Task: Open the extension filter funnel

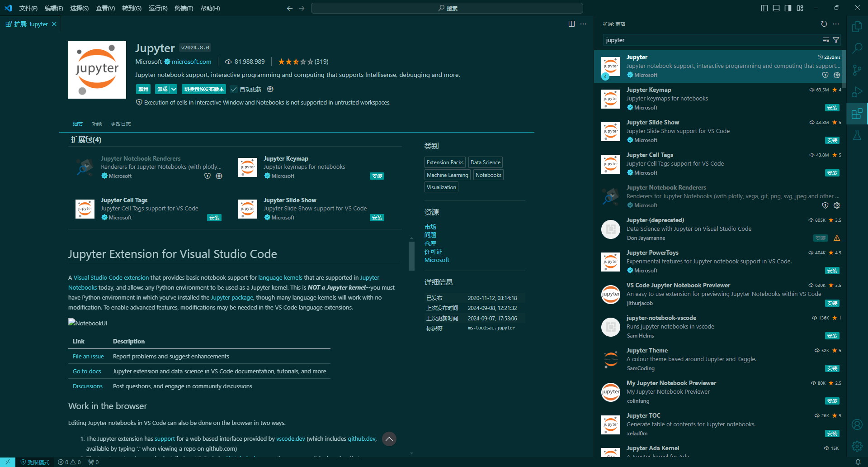Action: click(x=836, y=40)
